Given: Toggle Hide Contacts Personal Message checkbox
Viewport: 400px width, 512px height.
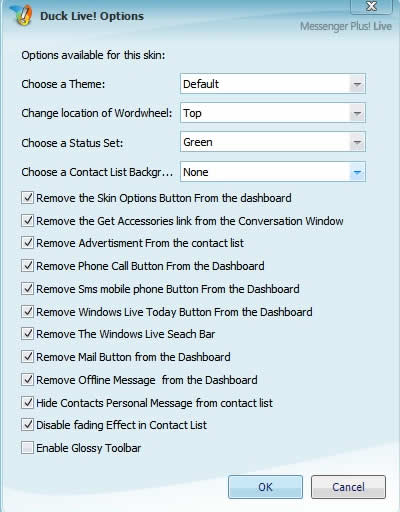Looking at the screenshot, I should [27, 403].
